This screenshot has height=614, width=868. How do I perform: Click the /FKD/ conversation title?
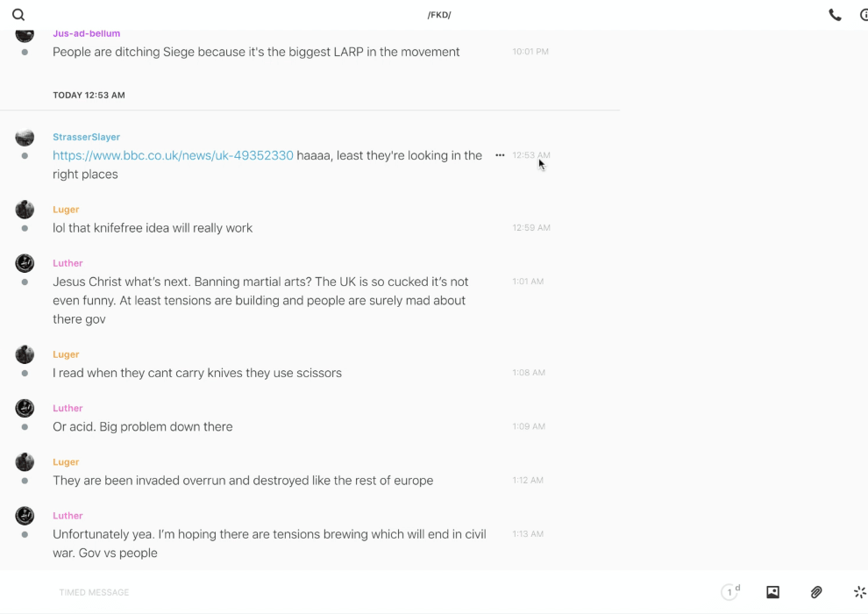[439, 15]
